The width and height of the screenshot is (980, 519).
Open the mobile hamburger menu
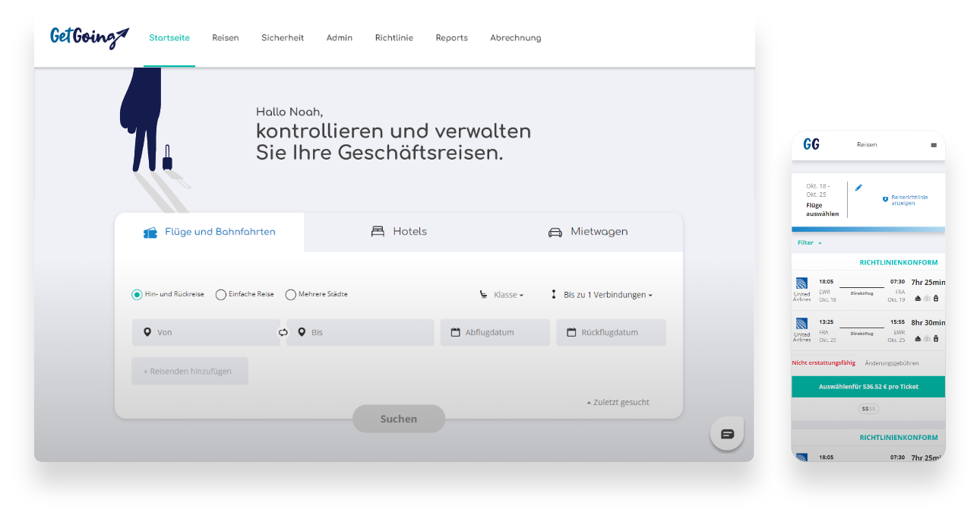[934, 145]
